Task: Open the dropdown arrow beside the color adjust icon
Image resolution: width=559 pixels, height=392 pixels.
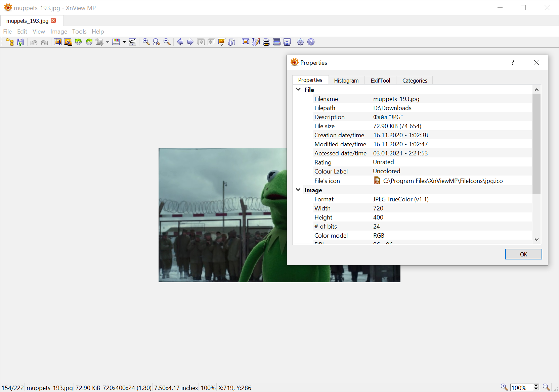Action: (x=124, y=42)
